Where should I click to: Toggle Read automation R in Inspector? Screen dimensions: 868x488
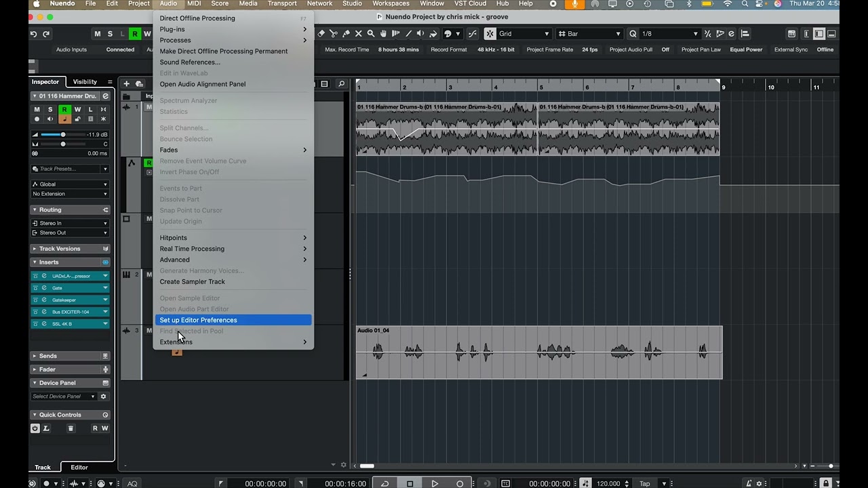tap(64, 109)
